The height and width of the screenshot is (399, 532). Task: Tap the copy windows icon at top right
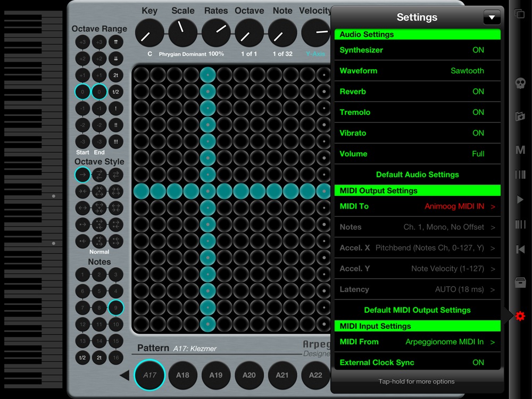point(519,14)
